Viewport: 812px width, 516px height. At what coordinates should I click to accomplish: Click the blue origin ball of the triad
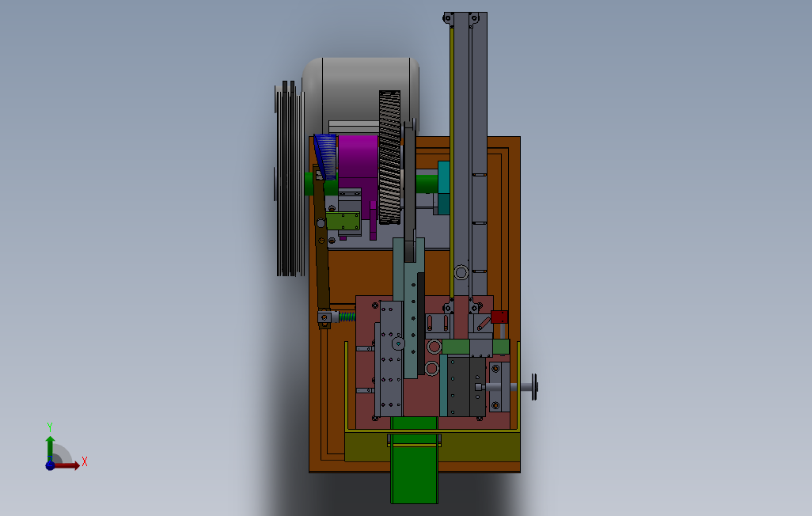tap(50, 465)
